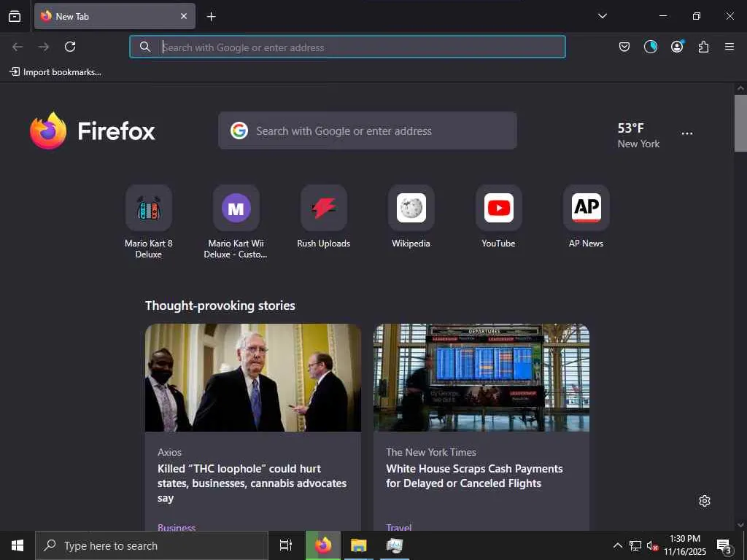747x560 pixels.
Task: Open the Save to Pocket icon
Action: 624,47
